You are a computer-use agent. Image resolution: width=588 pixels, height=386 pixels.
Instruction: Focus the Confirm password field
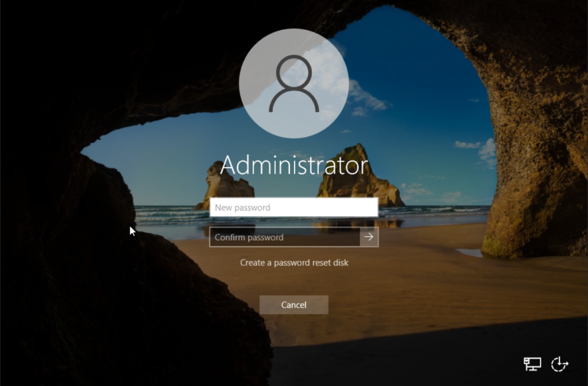click(x=285, y=237)
